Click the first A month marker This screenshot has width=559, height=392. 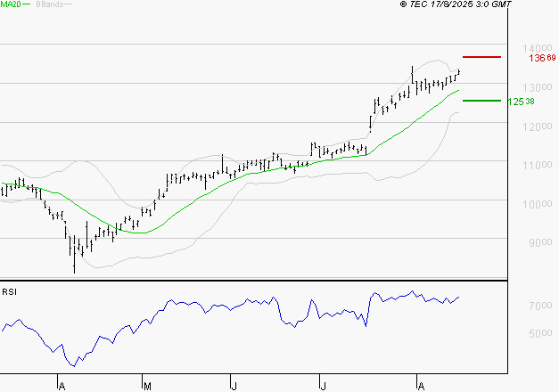click(62, 386)
